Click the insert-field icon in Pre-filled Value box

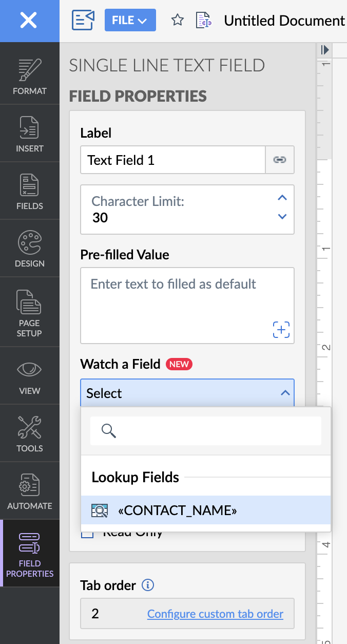tap(281, 329)
